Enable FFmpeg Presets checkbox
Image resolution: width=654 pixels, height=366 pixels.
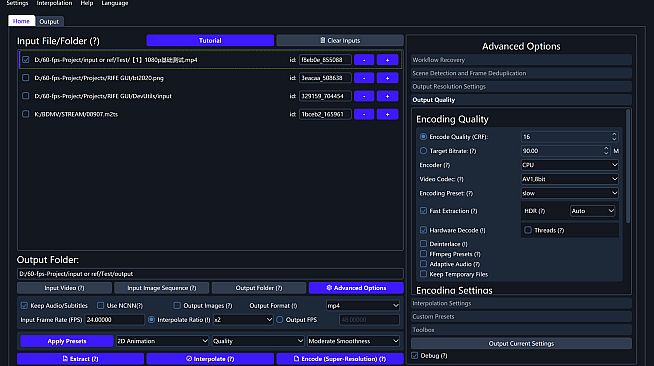pyautogui.click(x=423, y=254)
